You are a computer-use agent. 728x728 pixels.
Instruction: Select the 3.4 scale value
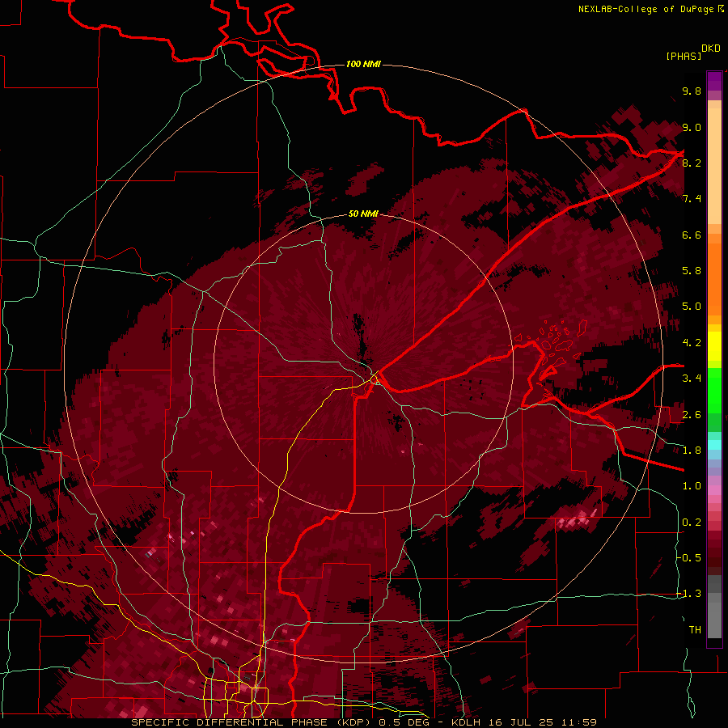point(692,379)
